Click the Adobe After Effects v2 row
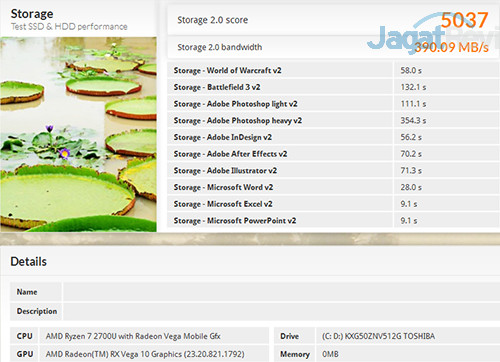Screen dimensions: 500x362 333,154
